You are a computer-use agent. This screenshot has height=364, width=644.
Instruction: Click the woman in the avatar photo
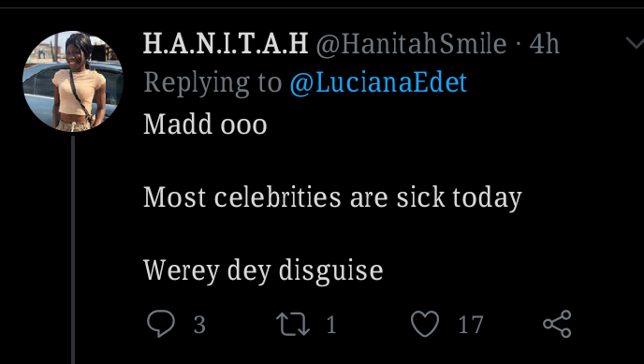point(79,82)
